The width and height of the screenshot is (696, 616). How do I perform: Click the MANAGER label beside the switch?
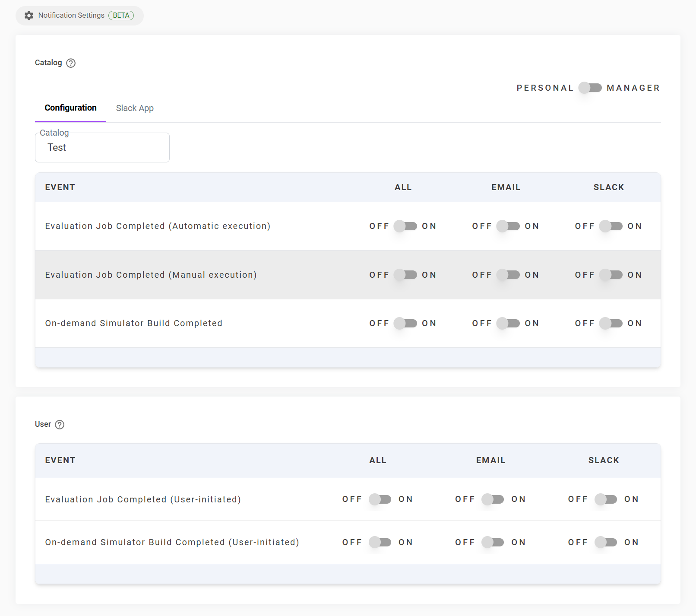pyautogui.click(x=633, y=88)
